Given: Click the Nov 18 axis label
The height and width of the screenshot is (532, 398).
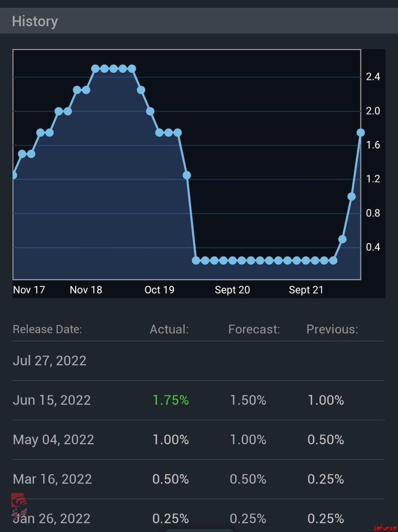Looking at the screenshot, I should [86, 290].
